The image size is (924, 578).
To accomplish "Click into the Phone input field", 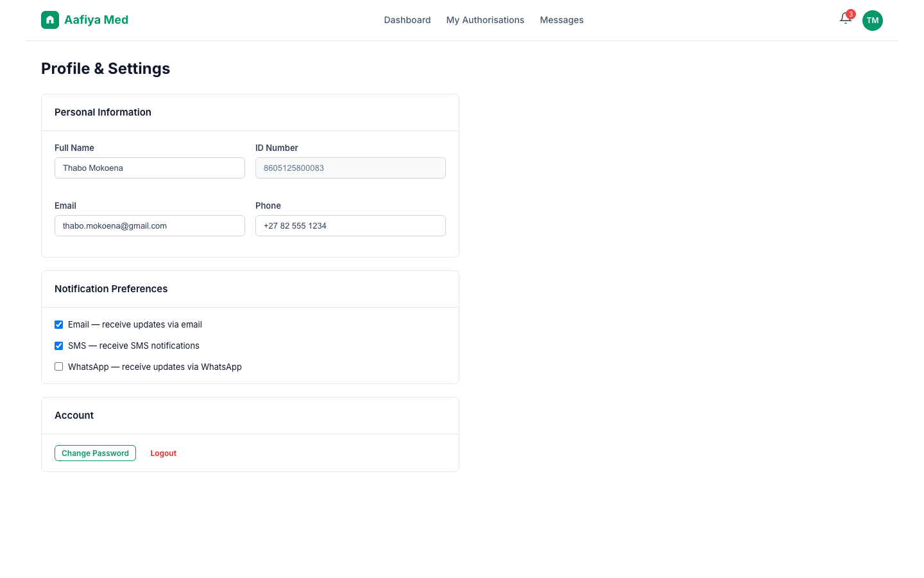I will click(350, 226).
